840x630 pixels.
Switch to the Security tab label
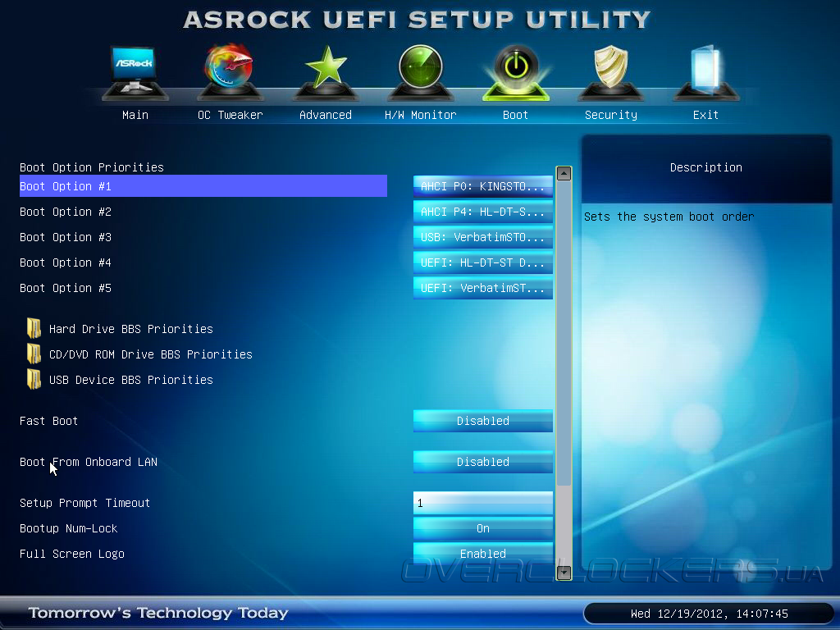[610, 115]
